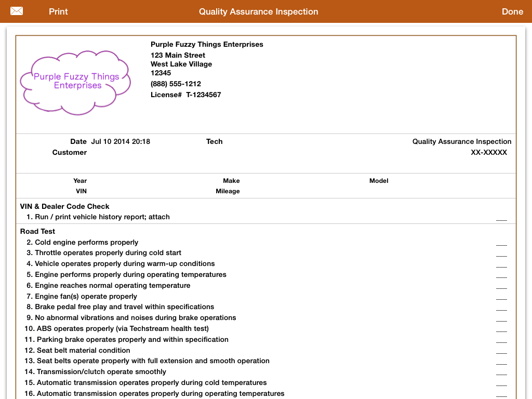Select the Road Test section header

point(37,231)
